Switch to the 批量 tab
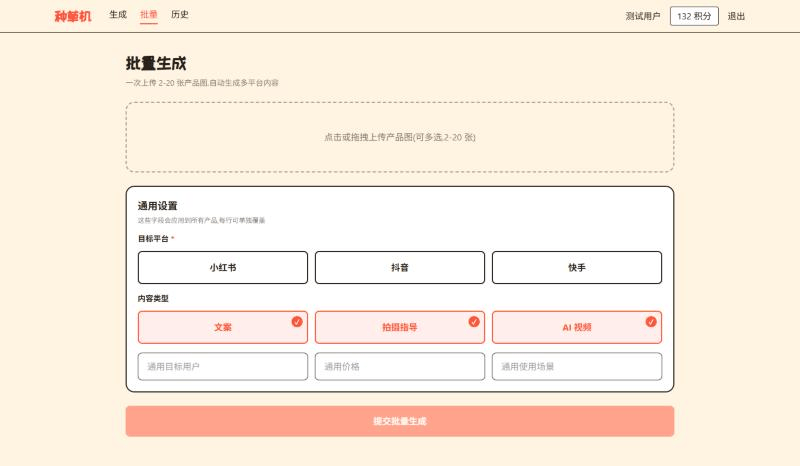Image resolution: width=800 pixels, height=466 pixels. [148, 15]
